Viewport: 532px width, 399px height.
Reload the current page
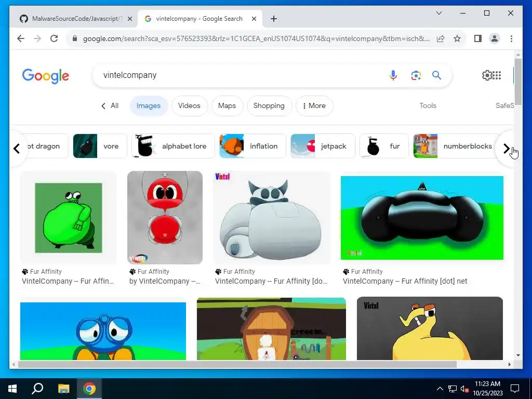click(54, 38)
